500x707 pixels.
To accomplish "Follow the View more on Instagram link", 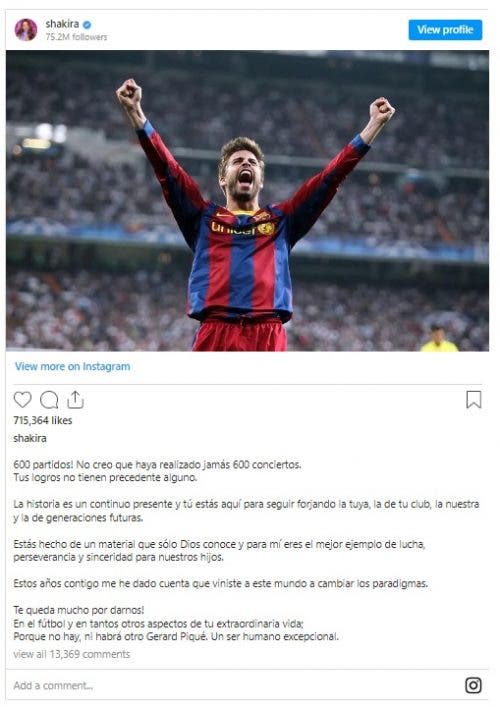I will (x=73, y=367).
